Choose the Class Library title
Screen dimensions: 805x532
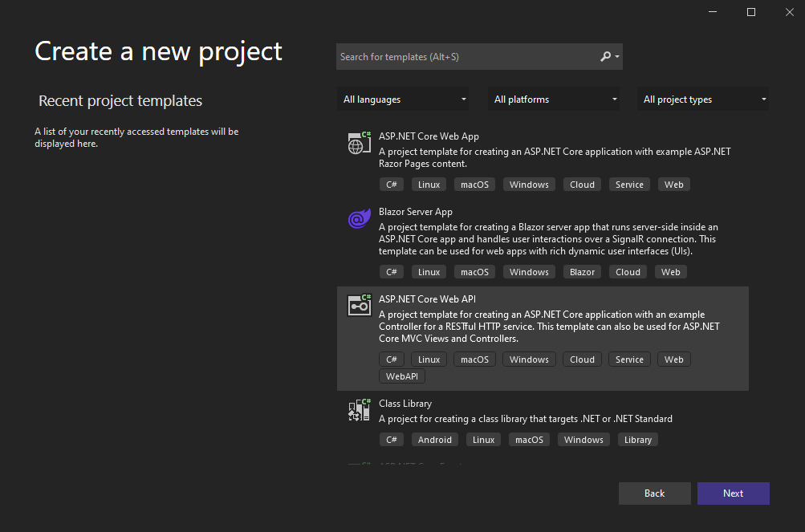pos(405,404)
